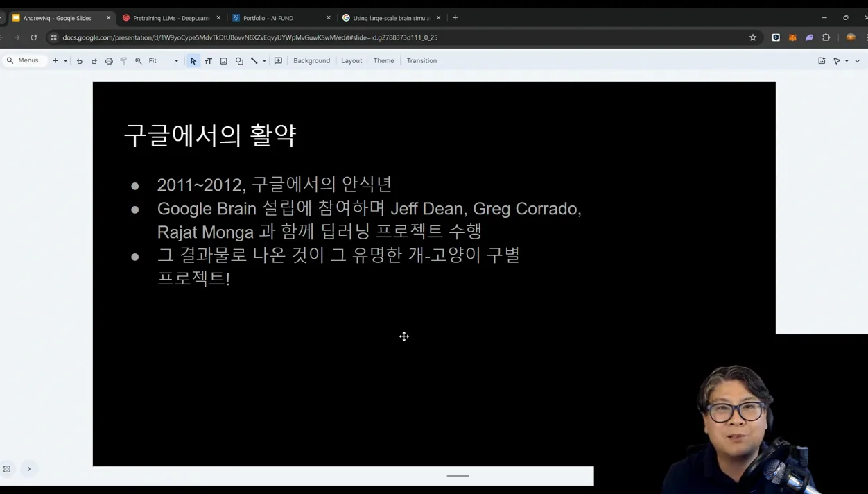This screenshot has width=868, height=494.
Task: Open the Chrome profile avatar
Action: coord(851,37)
